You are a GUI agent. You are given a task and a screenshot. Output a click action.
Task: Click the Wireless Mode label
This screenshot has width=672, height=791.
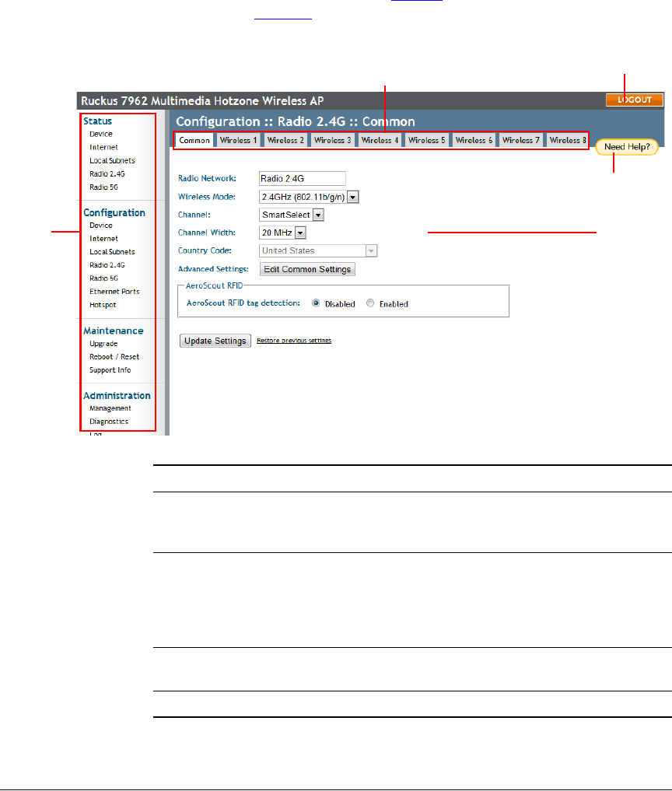pos(207,197)
